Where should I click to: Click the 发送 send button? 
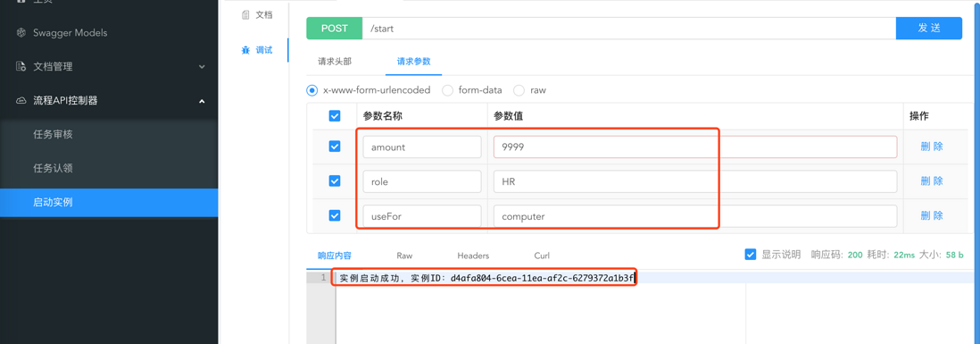[929, 29]
